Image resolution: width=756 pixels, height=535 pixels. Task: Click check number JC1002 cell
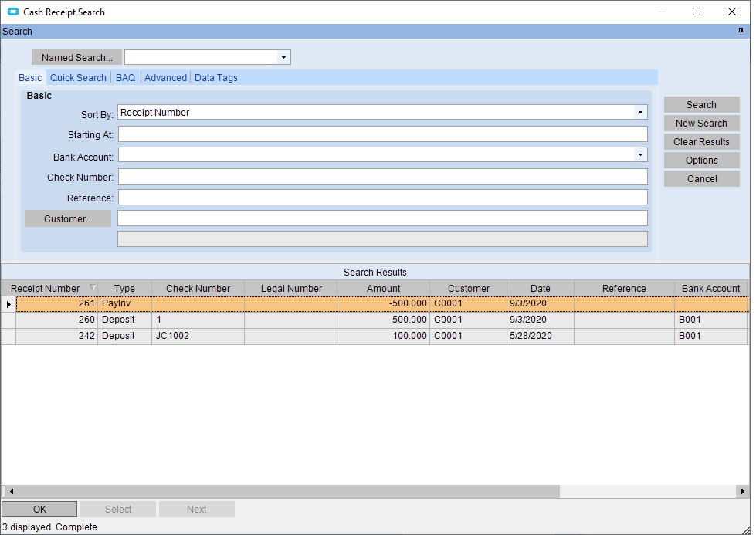pyautogui.click(x=198, y=336)
